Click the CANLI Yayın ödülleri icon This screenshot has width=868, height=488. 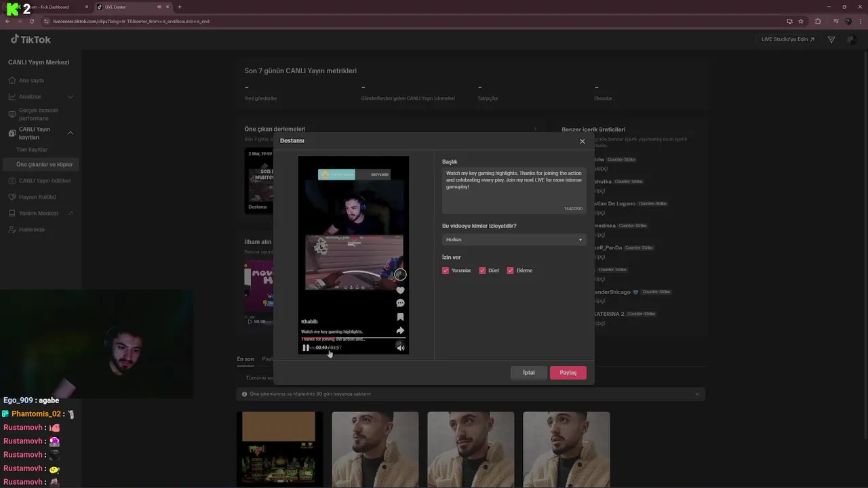12,181
